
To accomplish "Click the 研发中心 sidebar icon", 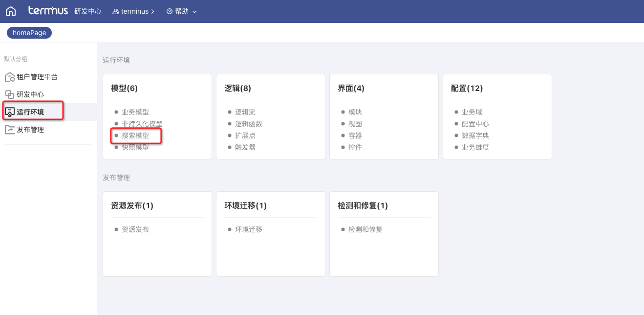I will (x=10, y=94).
